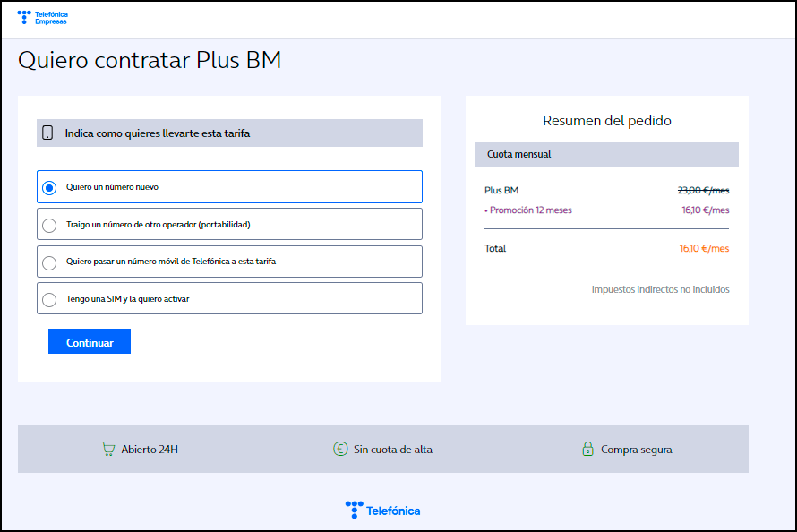Click the Plus BM line in order summary
The image size is (797, 532).
(x=500, y=192)
